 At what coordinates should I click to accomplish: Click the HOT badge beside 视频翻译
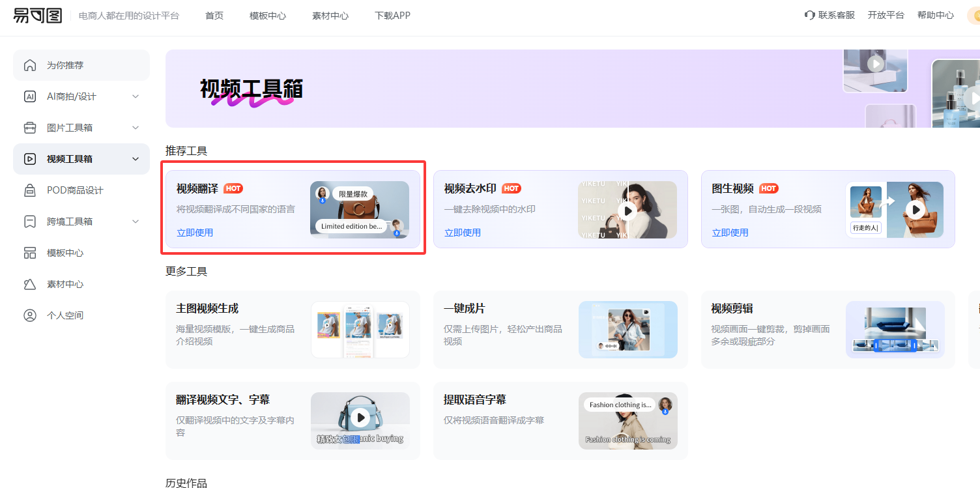(x=233, y=188)
